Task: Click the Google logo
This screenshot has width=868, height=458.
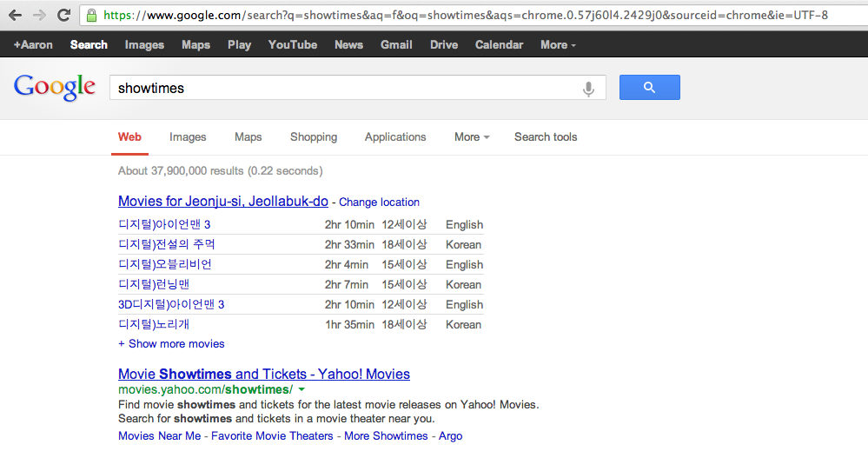Action: (55, 88)
